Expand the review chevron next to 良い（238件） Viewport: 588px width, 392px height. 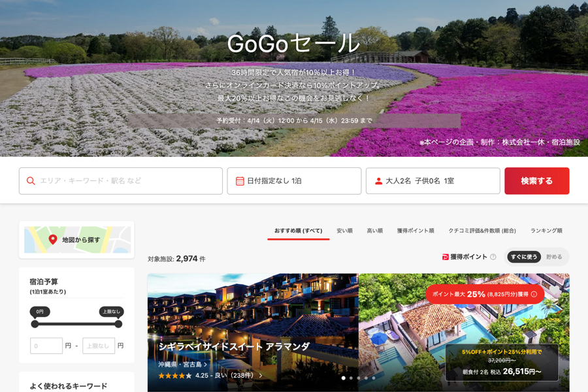261,376
